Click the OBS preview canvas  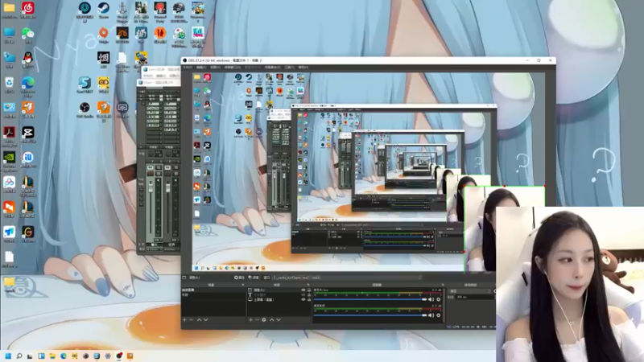tap(369, 171)
